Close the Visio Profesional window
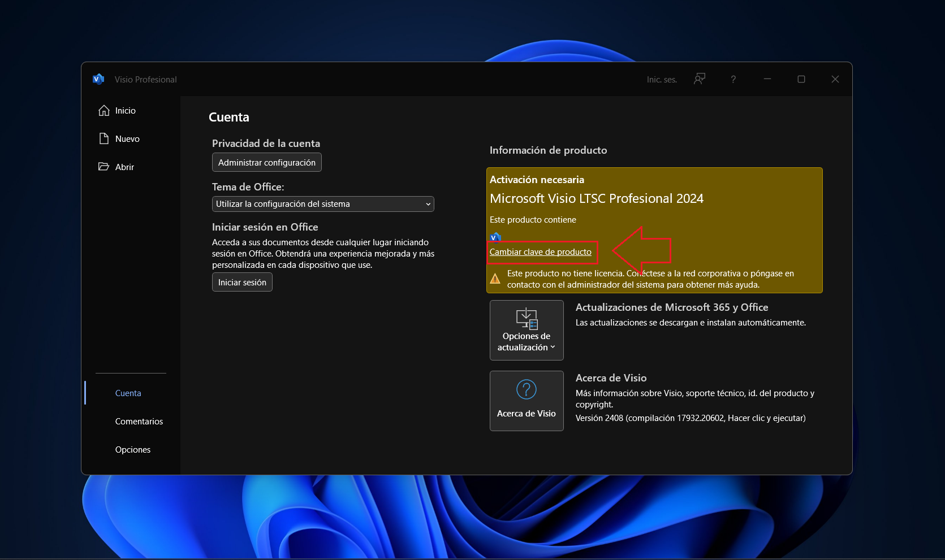Screen dimensions: 945x560 pos(835,79)
